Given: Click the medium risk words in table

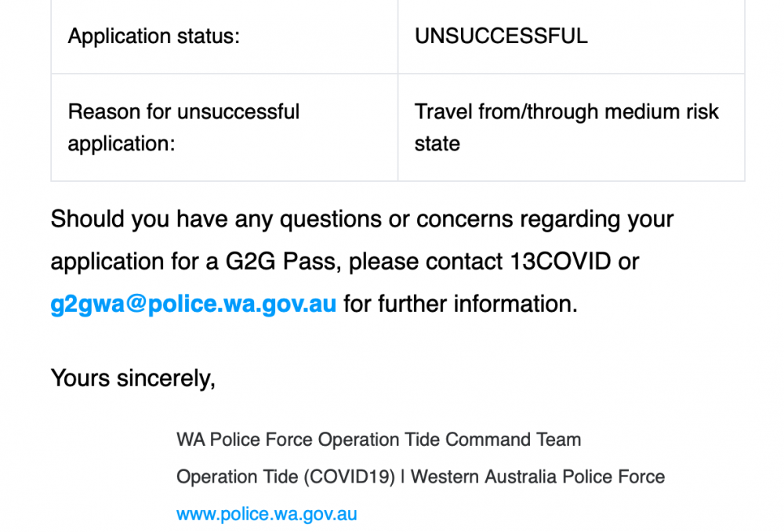Looking at the screenshot, I should click(x=662, y=112).
